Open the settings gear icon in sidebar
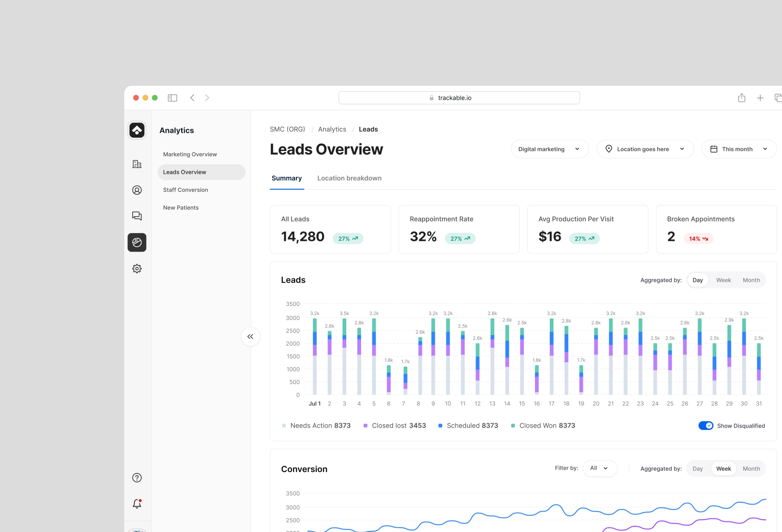Viewport: 782px width, 532px height. (x=137, y=268)
